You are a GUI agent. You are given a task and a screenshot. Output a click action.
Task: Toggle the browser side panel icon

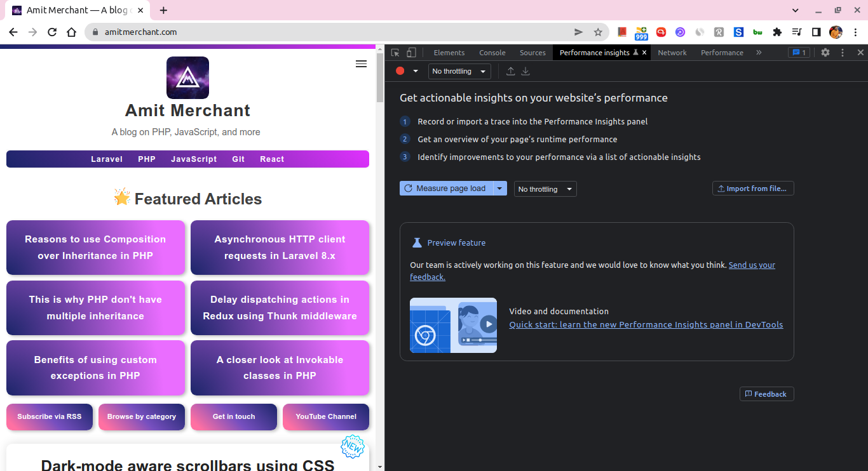pos(817,32)
